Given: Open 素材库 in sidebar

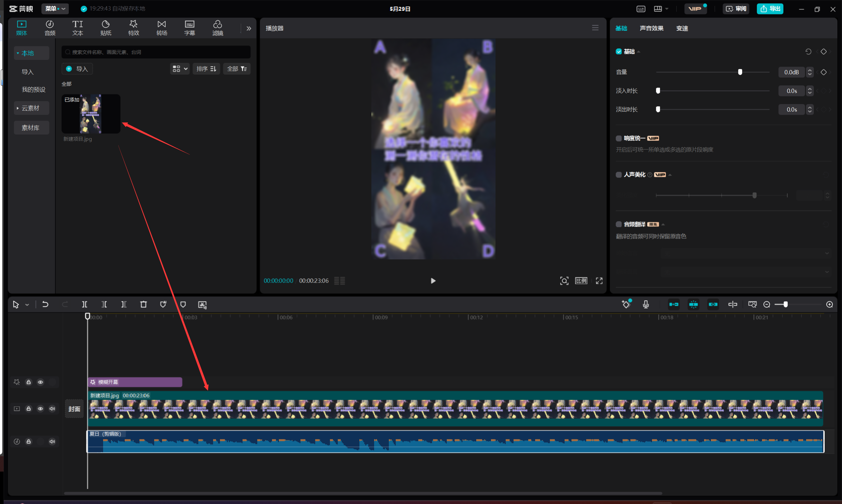Looking at the screenshot, I should (x=31, y=128).
